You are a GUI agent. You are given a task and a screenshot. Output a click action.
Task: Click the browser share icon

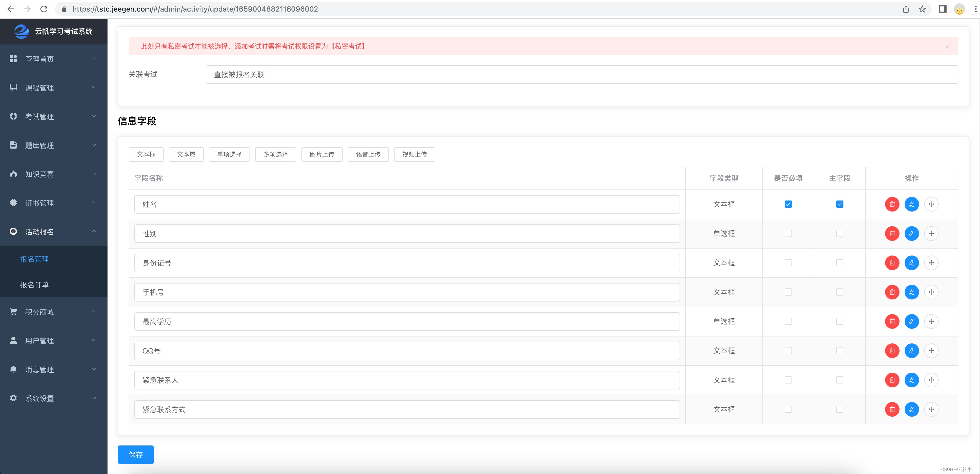(x=906, y=9)
